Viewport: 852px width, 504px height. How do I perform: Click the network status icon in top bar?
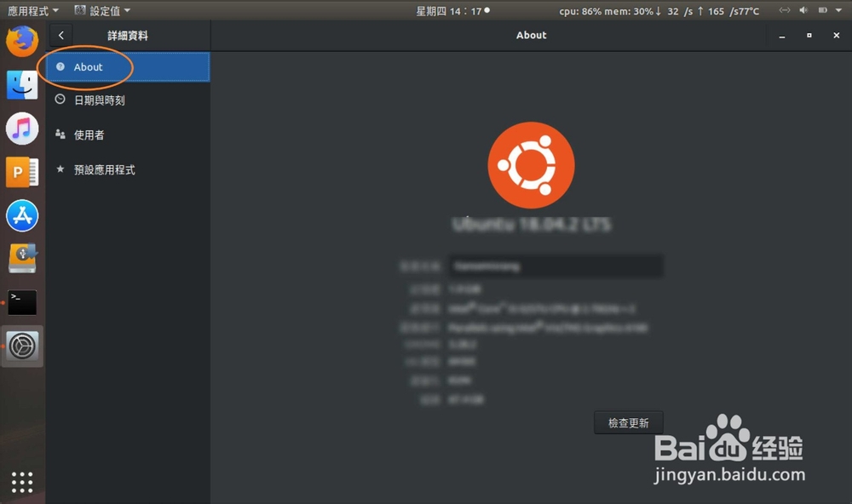(x=785, y=10)
